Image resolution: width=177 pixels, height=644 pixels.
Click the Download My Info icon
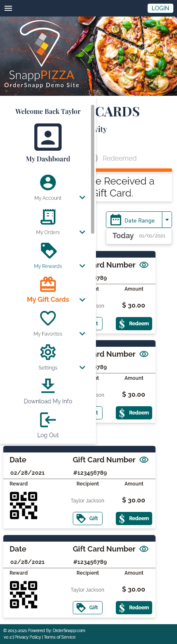click(48, 386)
